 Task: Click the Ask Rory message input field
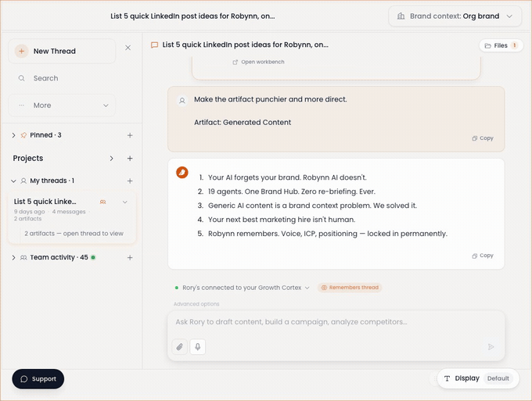[336, 322]
